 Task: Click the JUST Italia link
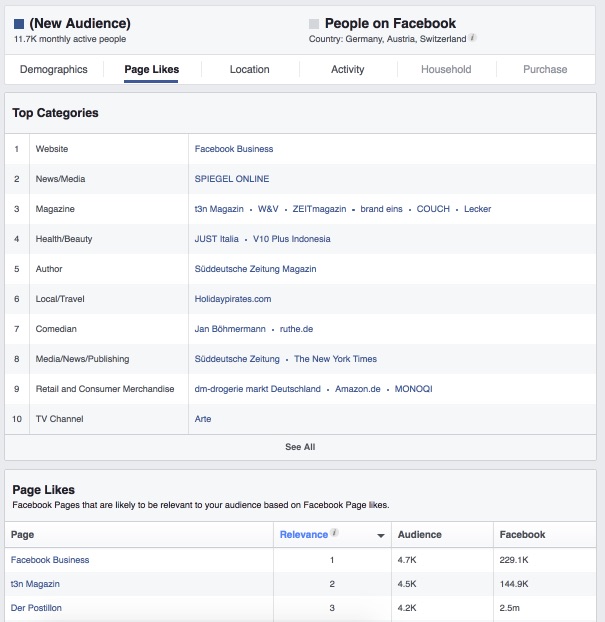click(217, 239)
